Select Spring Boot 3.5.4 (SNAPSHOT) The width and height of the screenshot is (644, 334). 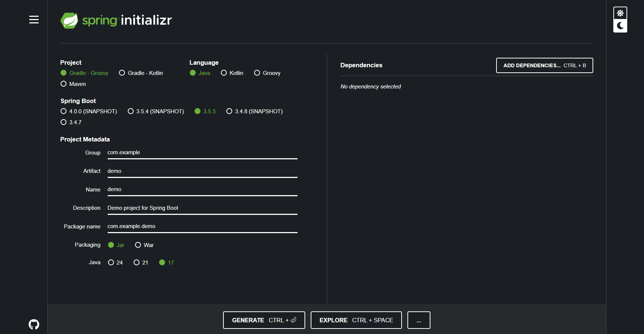point(156,111)
